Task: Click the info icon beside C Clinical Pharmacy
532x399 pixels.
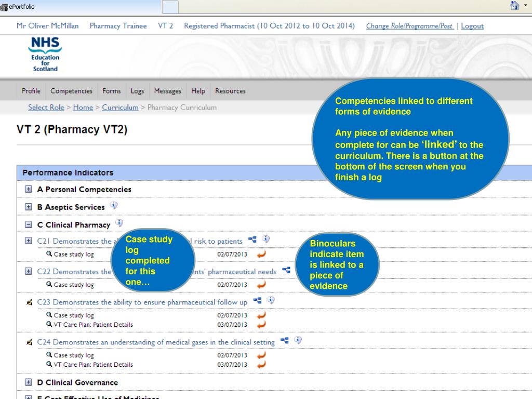Action: pyautogui.click(x=119, y=223)
